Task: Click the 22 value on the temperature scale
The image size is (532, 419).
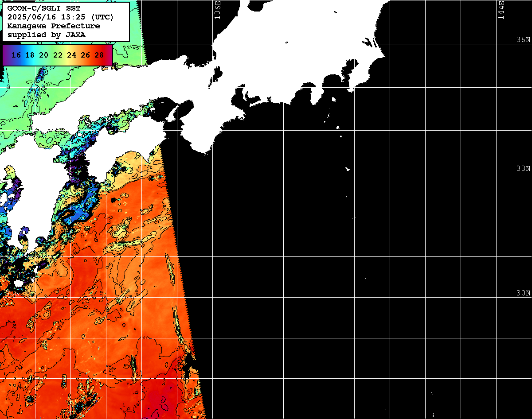Action: [x=58, y=55]
